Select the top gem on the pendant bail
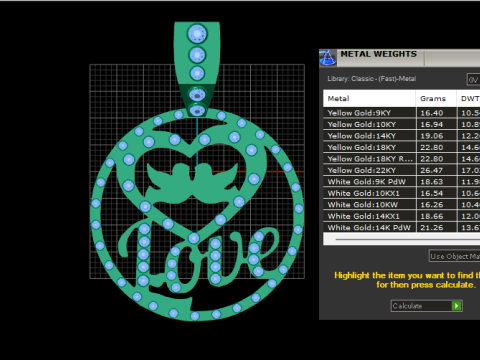 pos(197,34)
